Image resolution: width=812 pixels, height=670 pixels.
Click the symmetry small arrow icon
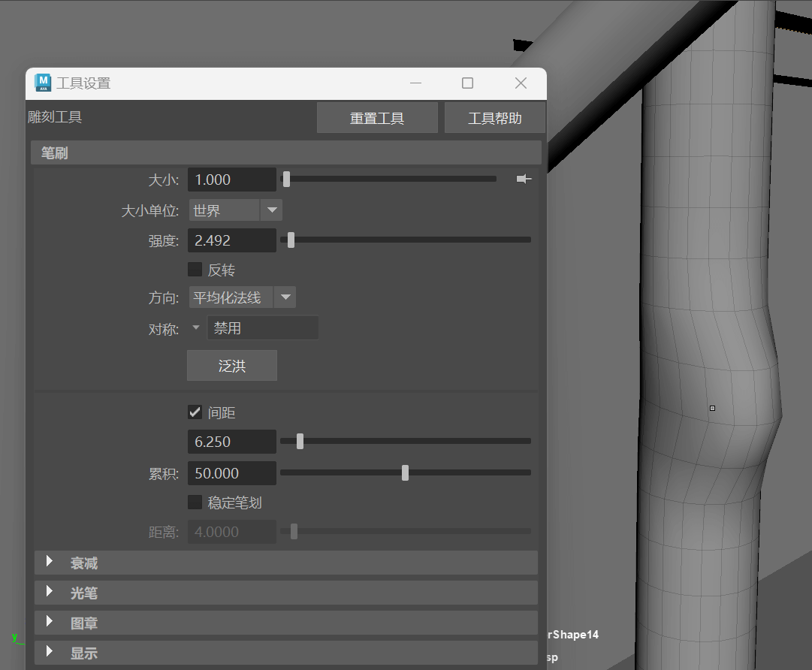(x=196, y=327)
